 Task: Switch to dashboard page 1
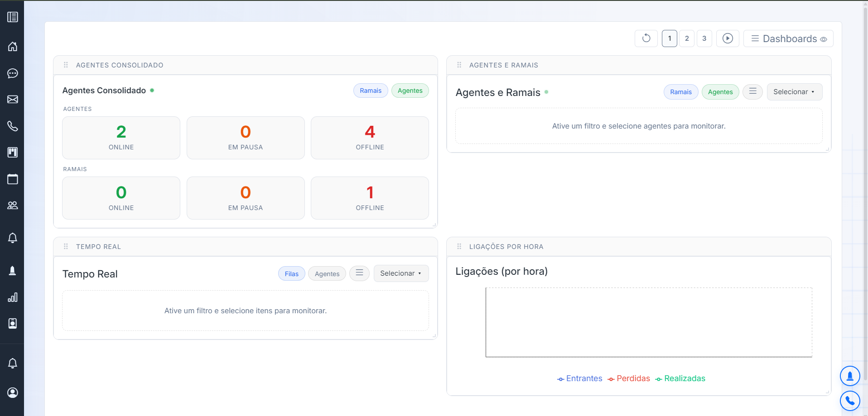(670, 38)
